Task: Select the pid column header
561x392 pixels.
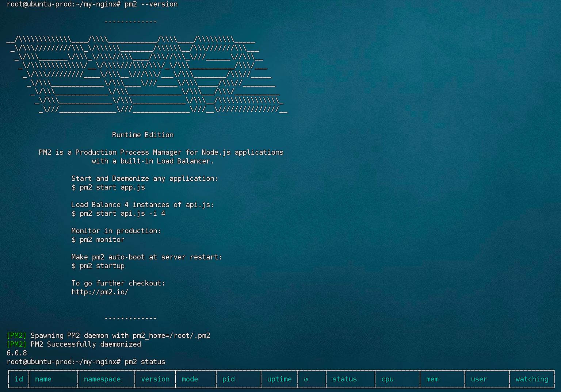Action: 229,379
